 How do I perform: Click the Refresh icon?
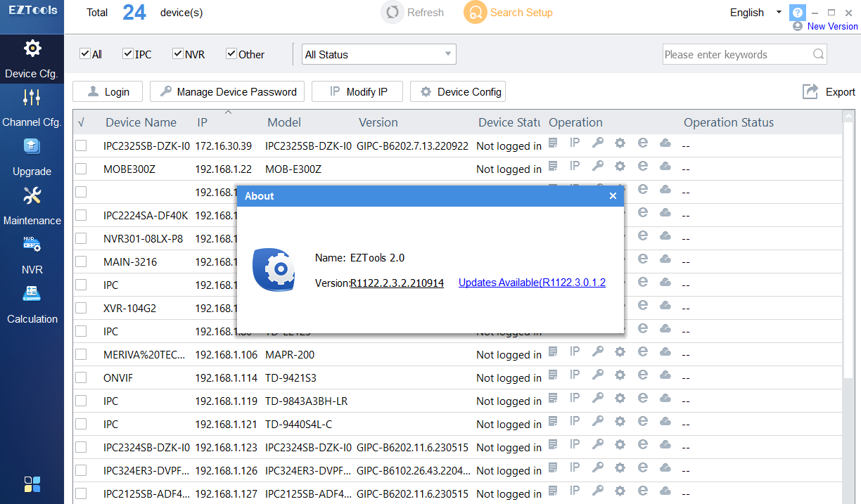[393, 12]
